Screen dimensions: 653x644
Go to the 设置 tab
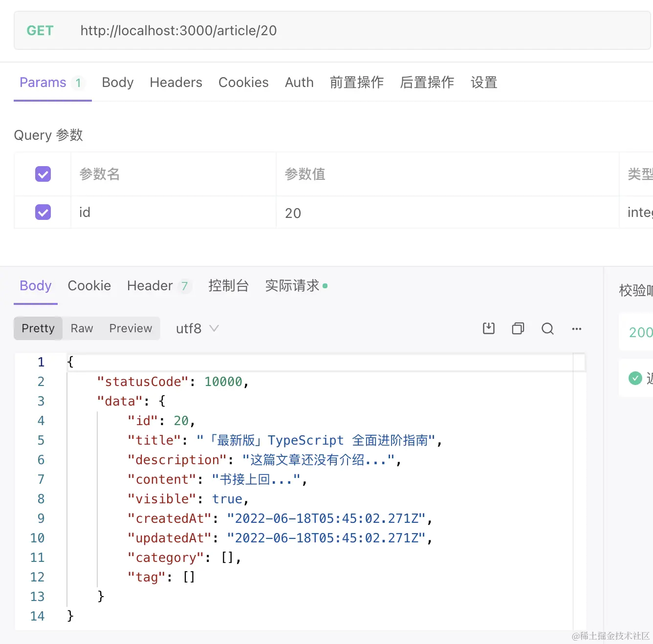coord(484,83)
